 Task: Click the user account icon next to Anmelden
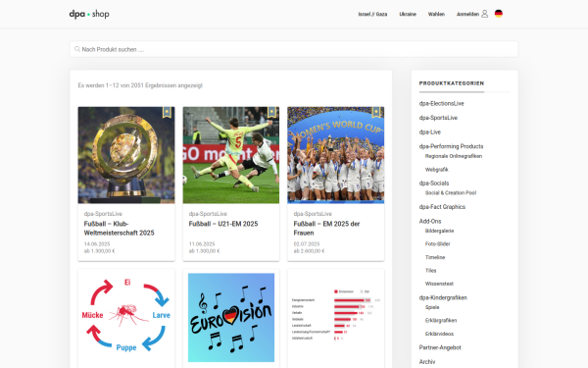484,14
